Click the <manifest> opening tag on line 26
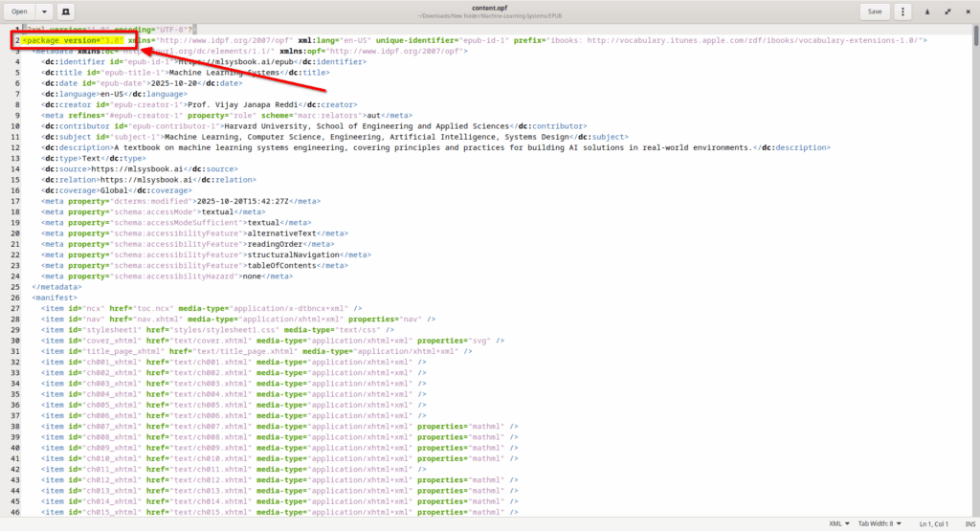Viewport: 980px width, 531px height. pos(55,298)
